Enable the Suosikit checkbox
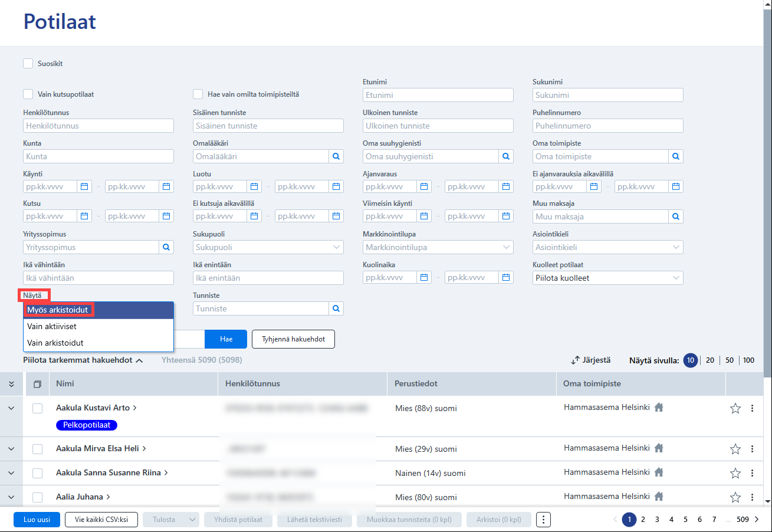772x532 pixels. click(x=28, y=64)
